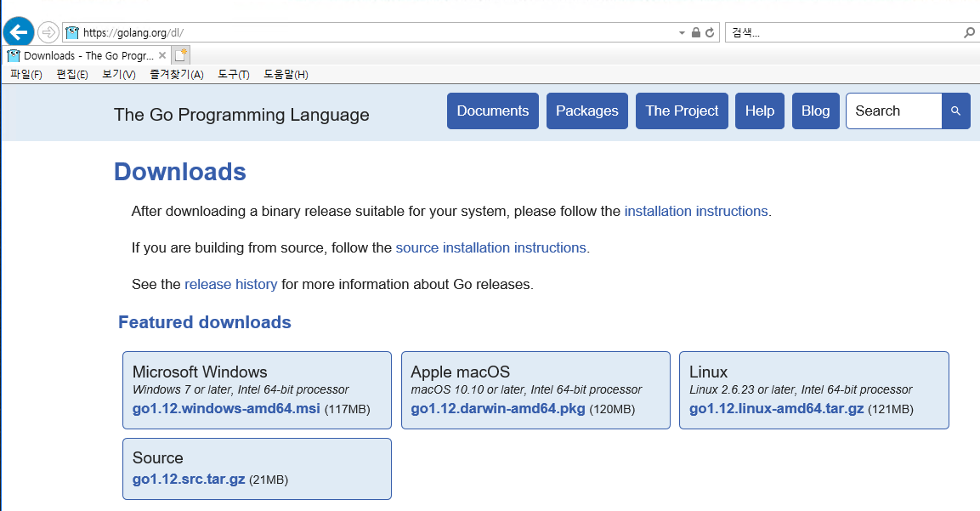
Task: Click the go1.12.linux-amd64.tar.gz link
Action: pos(776,409)
